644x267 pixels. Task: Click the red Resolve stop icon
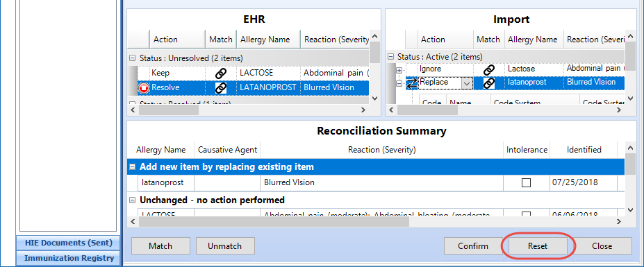coord(144,88)
